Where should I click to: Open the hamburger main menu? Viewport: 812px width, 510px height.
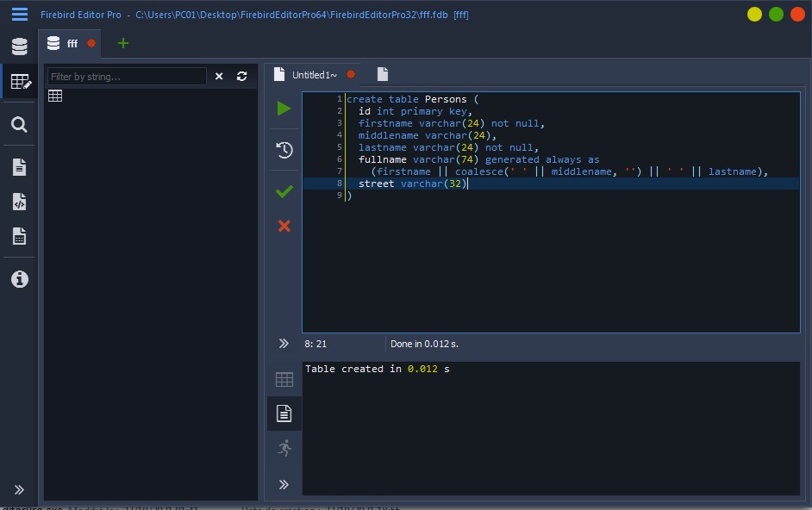[x=20, y=14]
